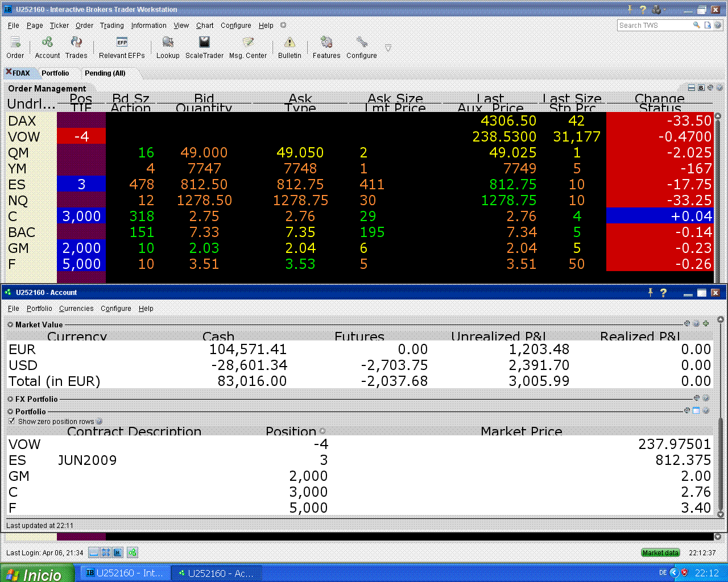Expand the toolbar overflow arrow
The width and height of the screenshot is (728, 582).
click(x=388, y=48)
